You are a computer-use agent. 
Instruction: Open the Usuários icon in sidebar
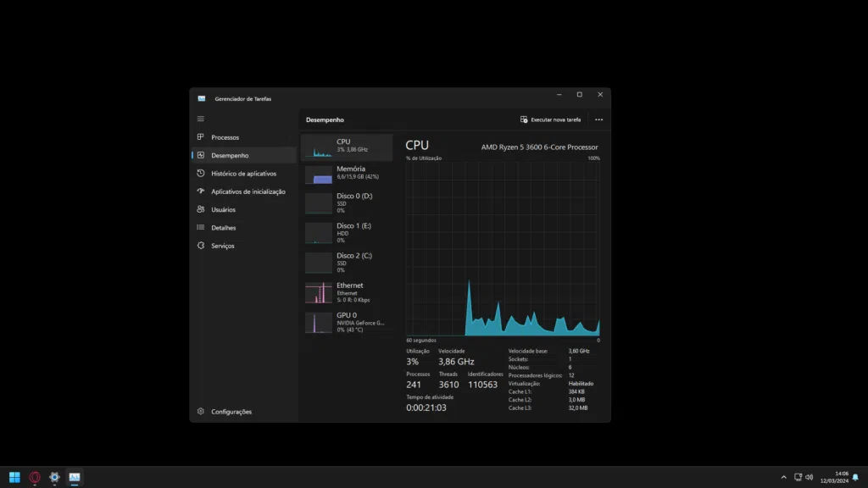(x=201, y=209)
